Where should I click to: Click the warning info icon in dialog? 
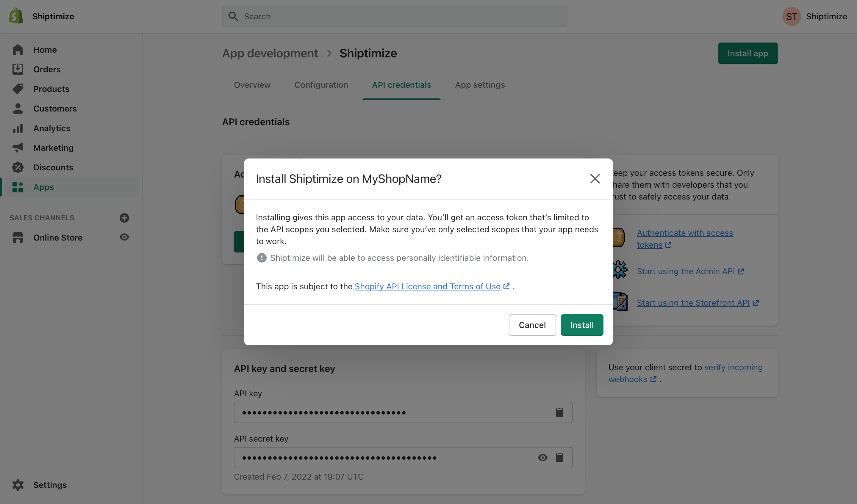point(261,258)
